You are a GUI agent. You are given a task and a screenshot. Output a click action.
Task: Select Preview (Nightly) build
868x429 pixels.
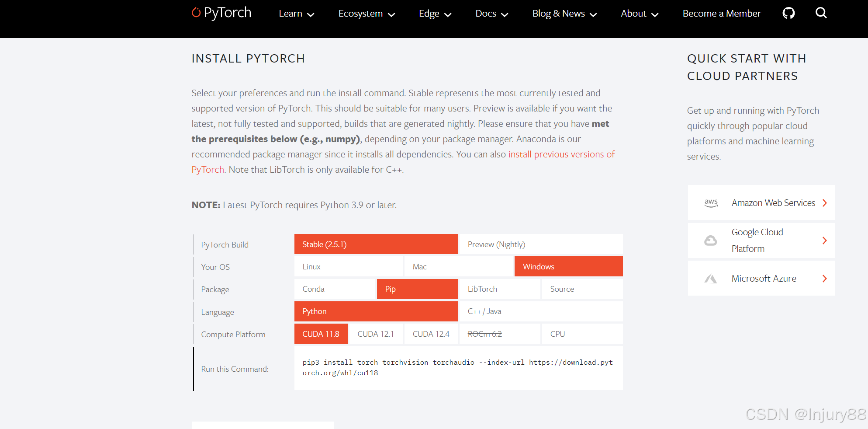(541, 244)
